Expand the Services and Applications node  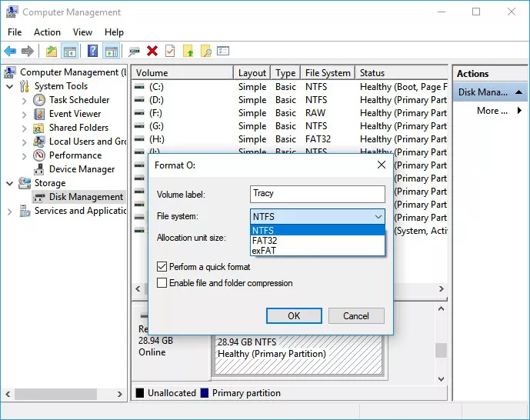(x=9, y=211)
